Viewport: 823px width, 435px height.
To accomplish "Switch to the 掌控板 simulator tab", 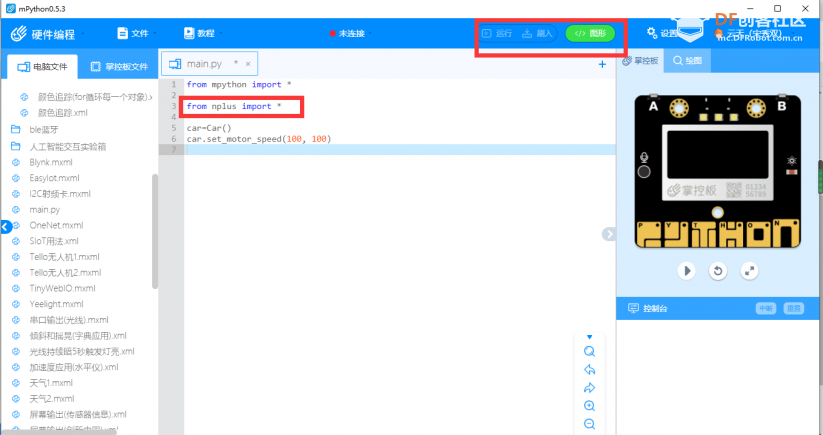I will pyautogui.click(x=640, y=61).
